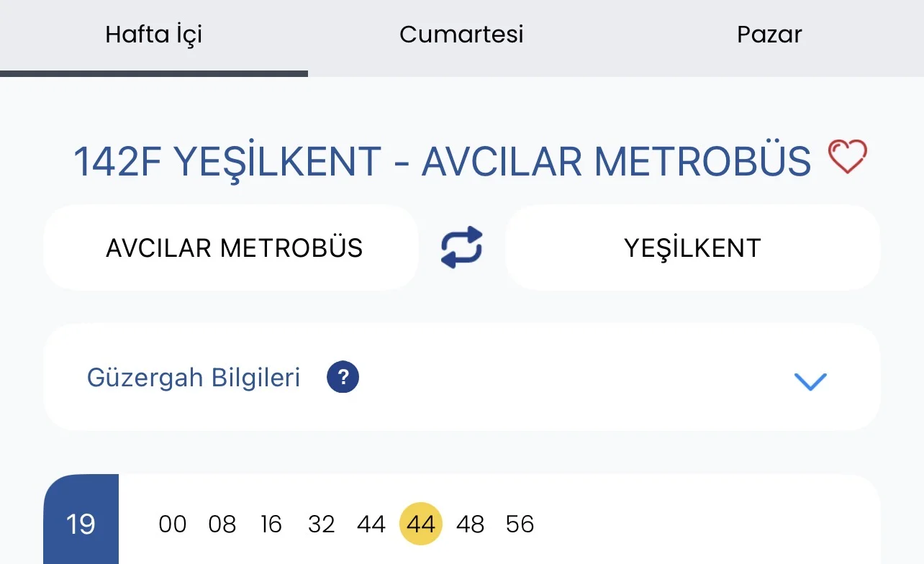Switch to the Hafta İçi tab
924x564 pixels.
pyautogui.click(x=153, y=35)
